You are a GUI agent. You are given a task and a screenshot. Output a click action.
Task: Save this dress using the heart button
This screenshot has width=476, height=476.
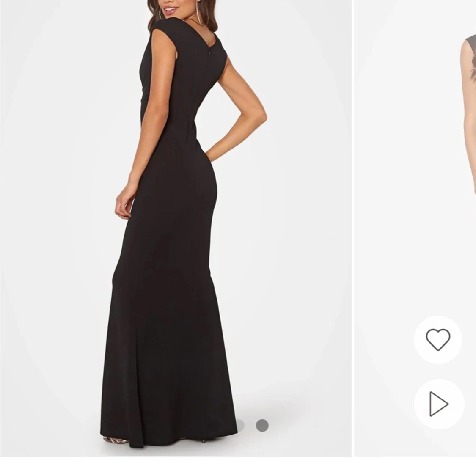click(438, 340)
